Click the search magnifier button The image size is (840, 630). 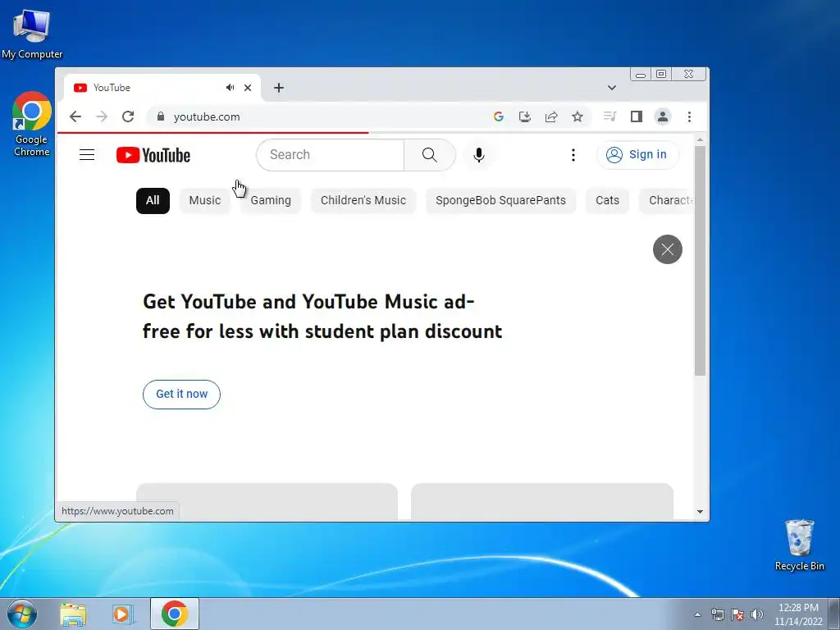tap(429, 155)
